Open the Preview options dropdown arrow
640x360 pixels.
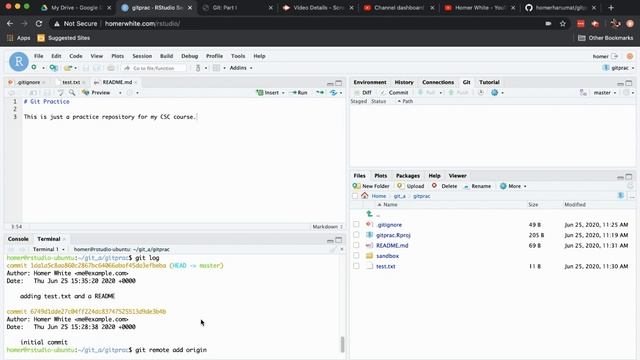[120, 93]
